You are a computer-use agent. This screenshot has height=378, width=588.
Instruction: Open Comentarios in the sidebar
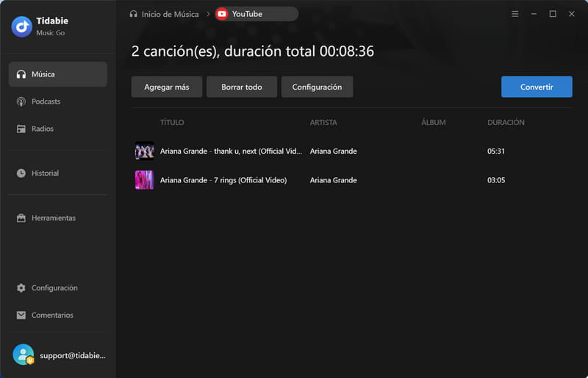point(58,315)
